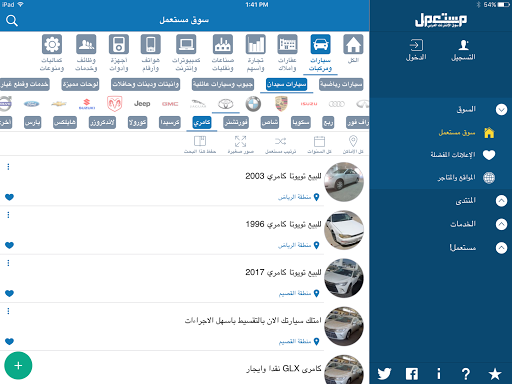Select the كورولا model tab
The height and width of the screenshot is (384, 512).
tap(137, 122)
